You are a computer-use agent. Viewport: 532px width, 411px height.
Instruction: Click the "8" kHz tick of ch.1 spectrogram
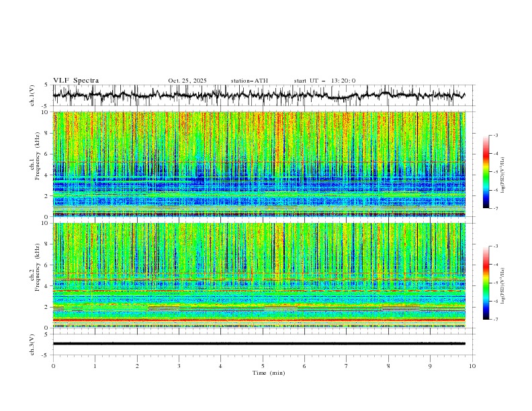pos(47,133)
